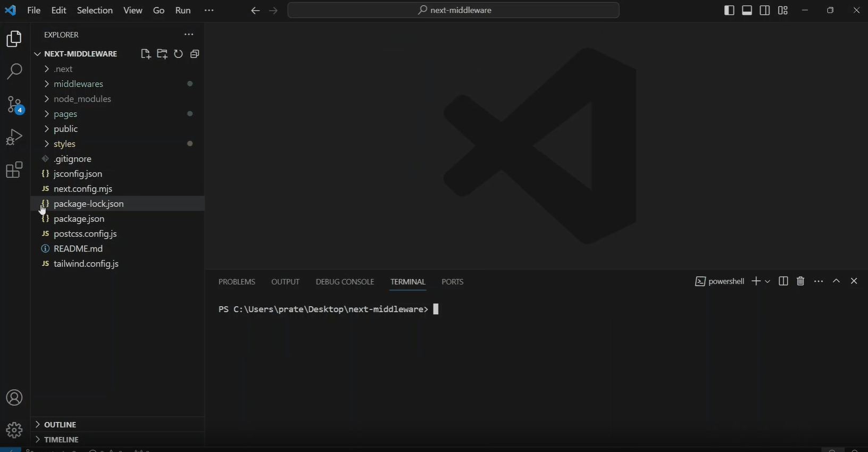Switch to the OUTPUT tab
The height and width of the screenshot is (452, 868).
tap(286, 282)
